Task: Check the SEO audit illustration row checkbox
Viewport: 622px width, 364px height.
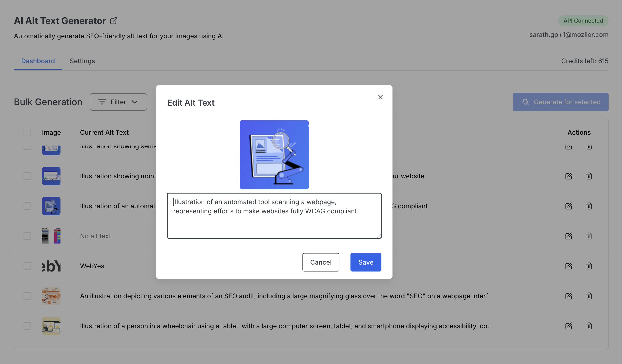Action: [27, 296]
